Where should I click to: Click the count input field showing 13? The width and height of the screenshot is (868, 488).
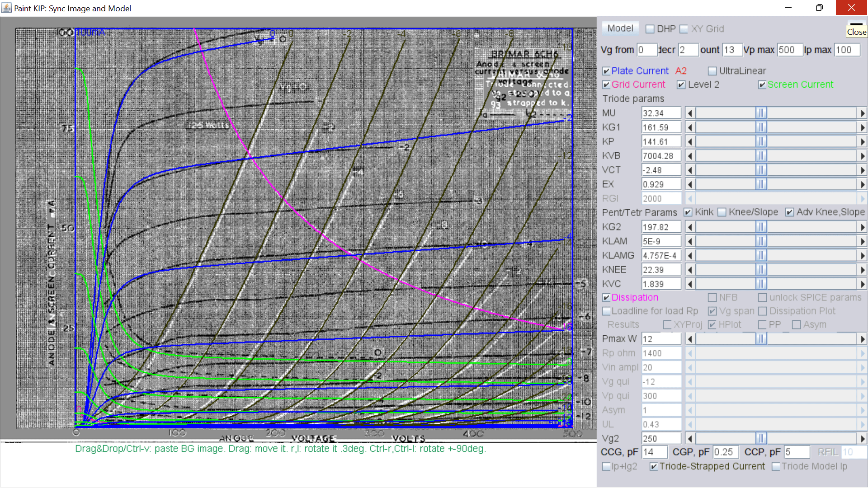(732, 50)
